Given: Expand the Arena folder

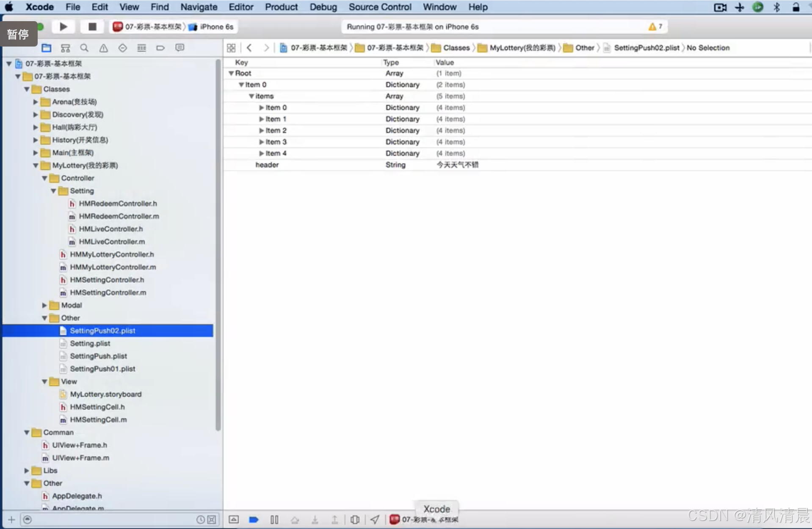Looking at the screenshot, I should [36, 102].
